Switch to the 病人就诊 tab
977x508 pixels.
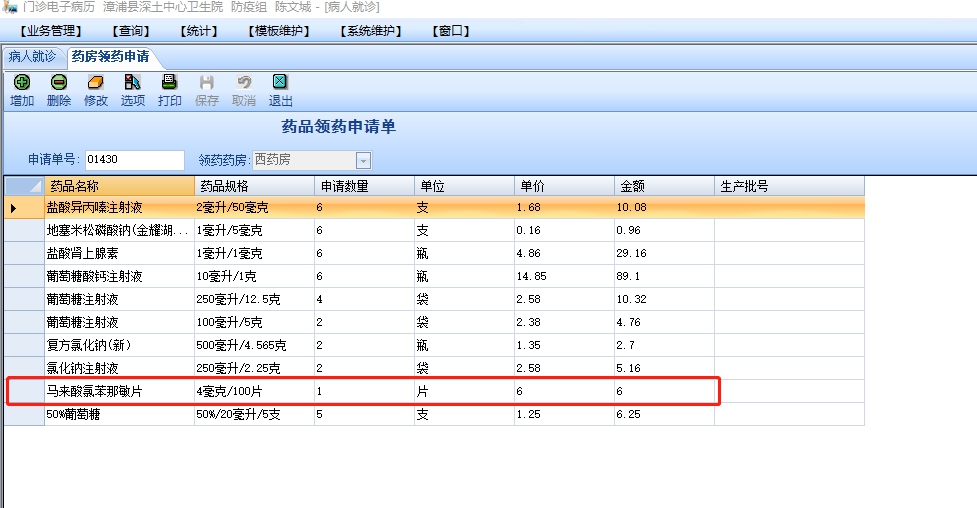[x=32, y=57]
